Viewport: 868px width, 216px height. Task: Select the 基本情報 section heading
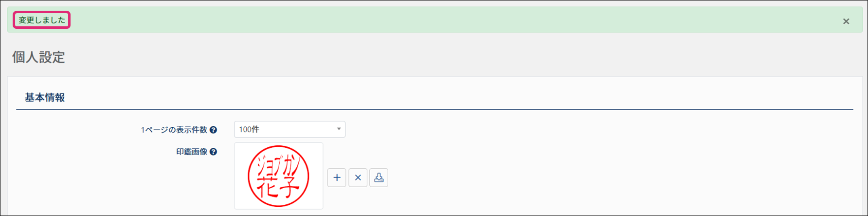click(x=45, y=98)
